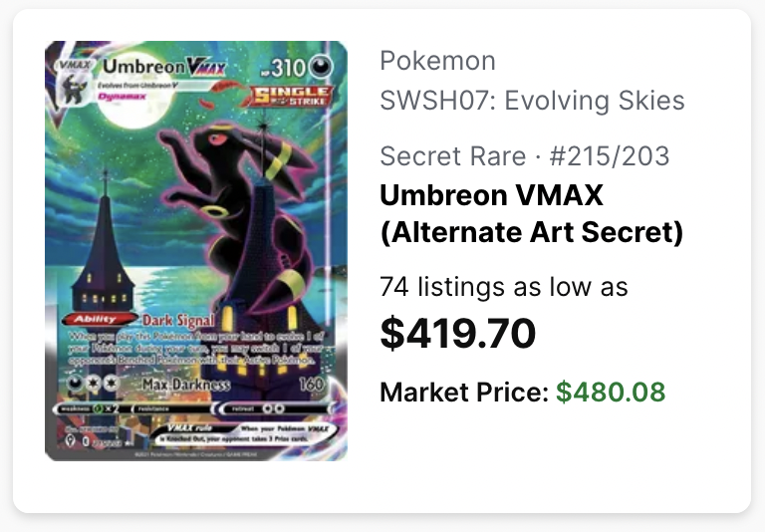Click the Pokemon category label
The height and width of the screenshot is (532, 765).
[x=437, y=61]
